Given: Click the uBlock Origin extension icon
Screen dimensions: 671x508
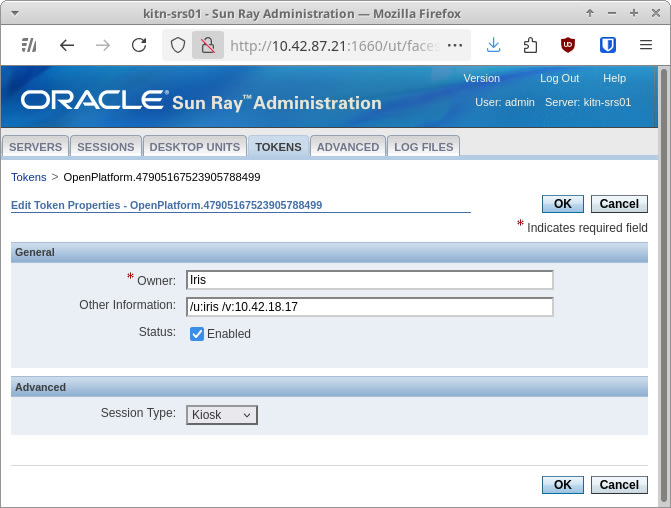Looking at the screenshot, I should (568, 45).
